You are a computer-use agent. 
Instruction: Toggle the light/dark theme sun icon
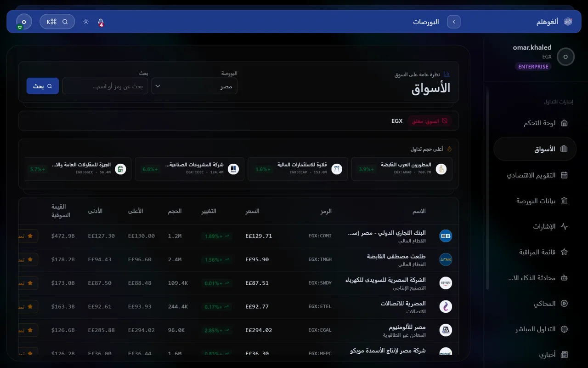point(86,22)
